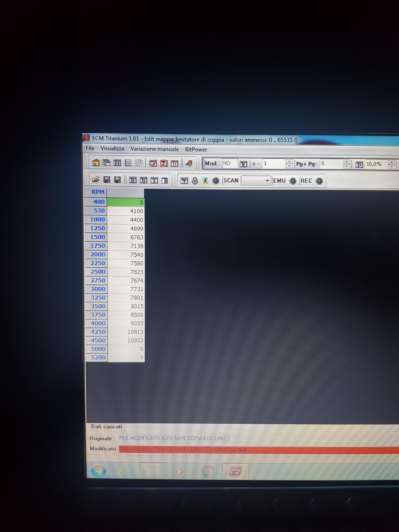Toggle the round indicator left of SCAN
The image size is (399, 532).
[x=216, y=181]
